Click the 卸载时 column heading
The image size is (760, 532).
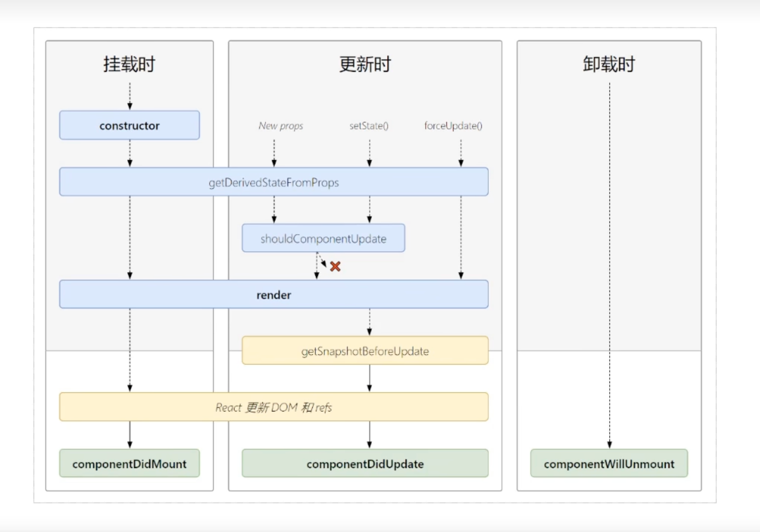(x=609, y=64)
